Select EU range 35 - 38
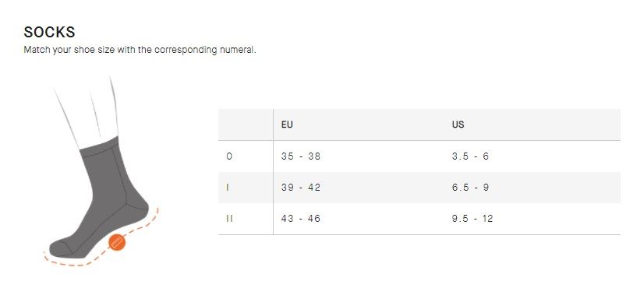This screenshot has width=644, height=295. 301,156
